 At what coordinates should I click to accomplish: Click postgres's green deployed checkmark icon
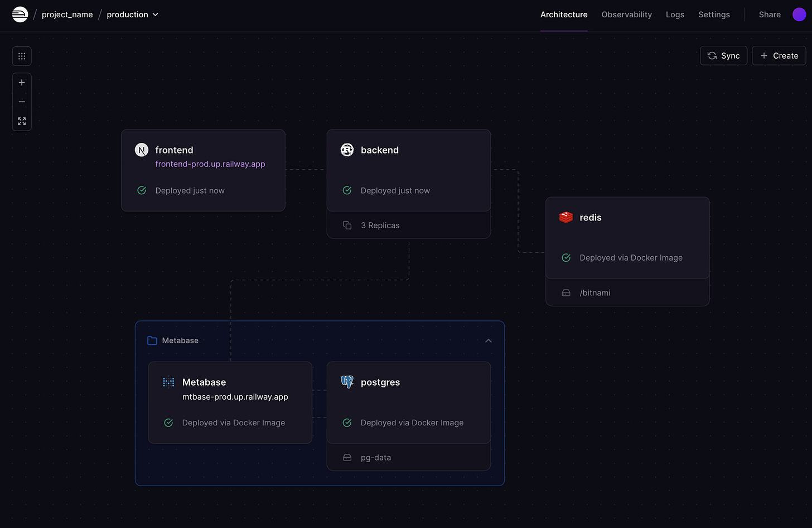[x=347, y=423]
